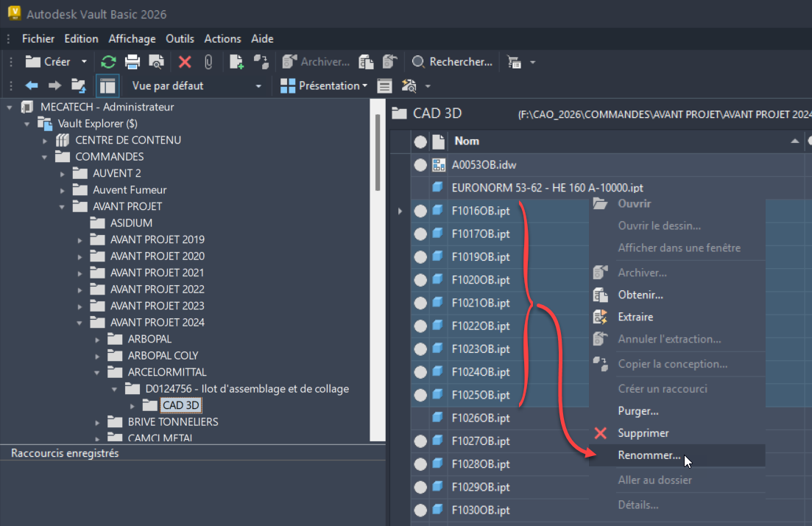Collapse the COMMANDES tree node

tap(46, 157)
